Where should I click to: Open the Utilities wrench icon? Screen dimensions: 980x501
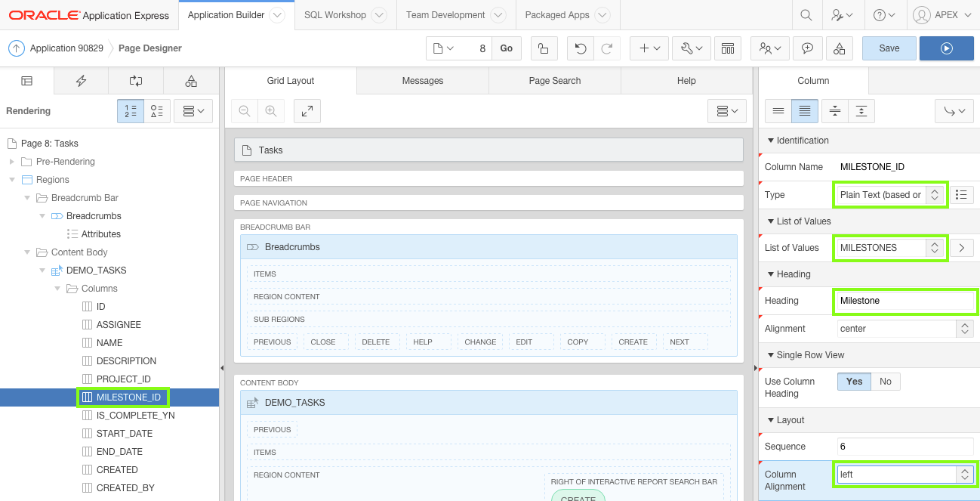687,48
